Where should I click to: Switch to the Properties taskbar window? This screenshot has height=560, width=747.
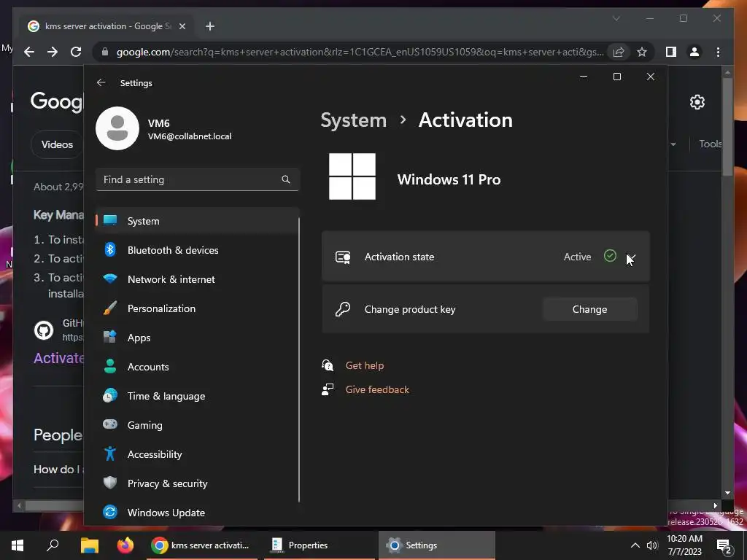point(320,545)
